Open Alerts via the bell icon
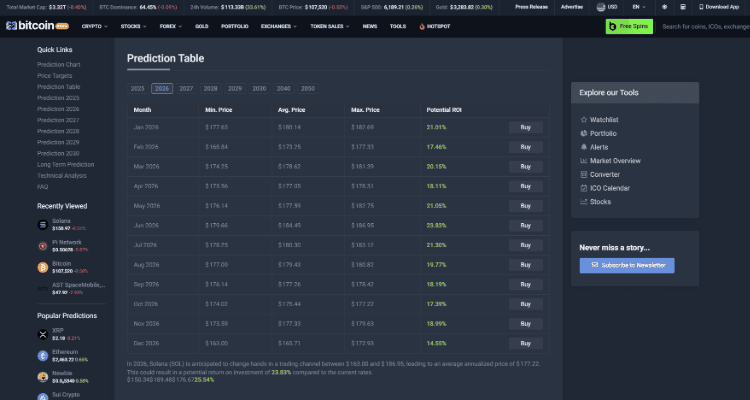 [x=583, y=147]
